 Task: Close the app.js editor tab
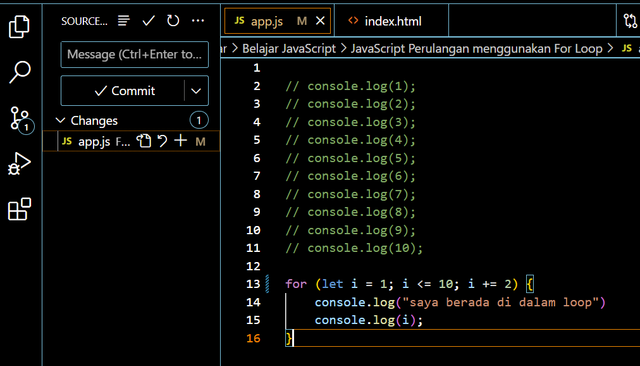click(320, 20)
